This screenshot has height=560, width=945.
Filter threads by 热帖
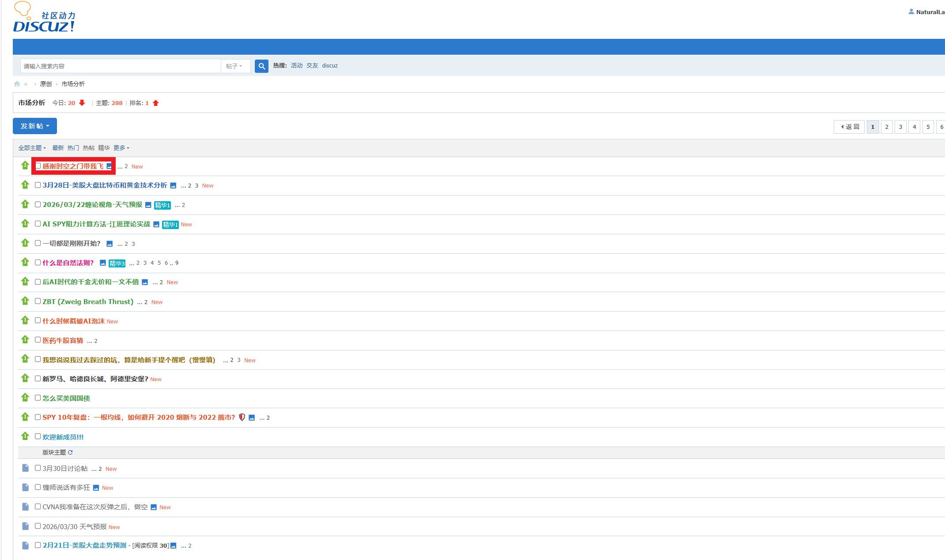pyautogui.click(x=89, y=148)
